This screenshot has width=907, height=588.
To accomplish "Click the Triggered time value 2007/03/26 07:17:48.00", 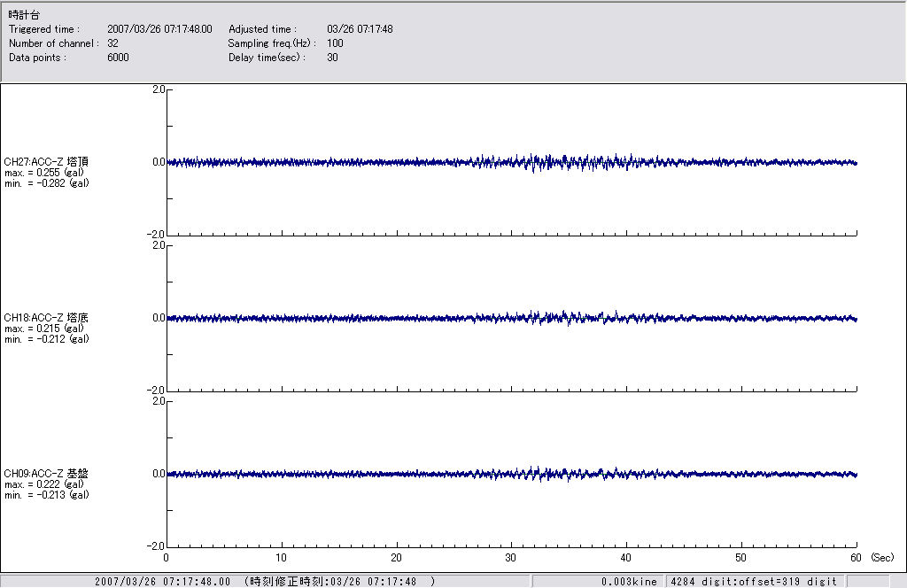I will [x=159, y=29].
